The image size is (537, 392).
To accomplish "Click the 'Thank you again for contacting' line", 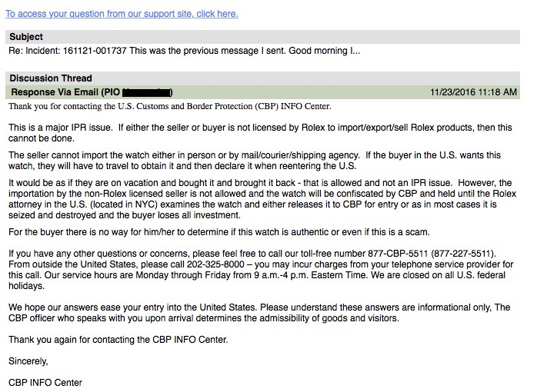I will point(118,339).
